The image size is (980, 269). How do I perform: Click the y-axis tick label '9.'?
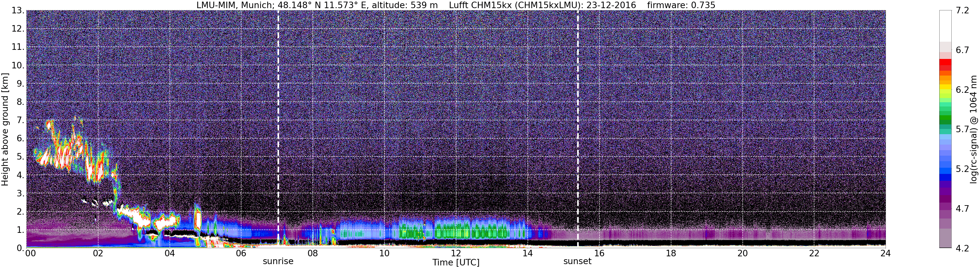point(21,84)
